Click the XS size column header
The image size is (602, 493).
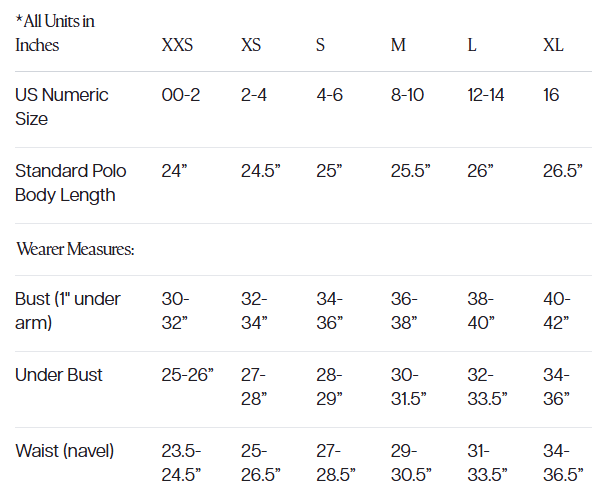[251, 45]
